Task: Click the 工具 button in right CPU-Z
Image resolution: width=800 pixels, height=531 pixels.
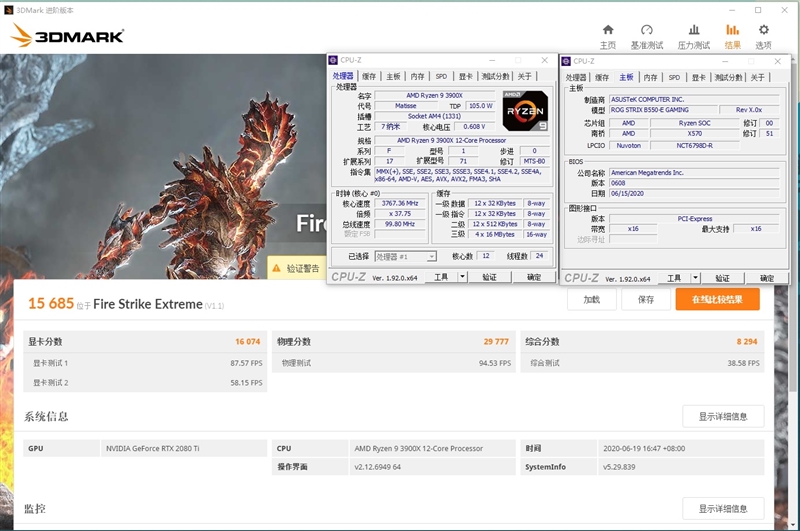Action: pos(674,278)
